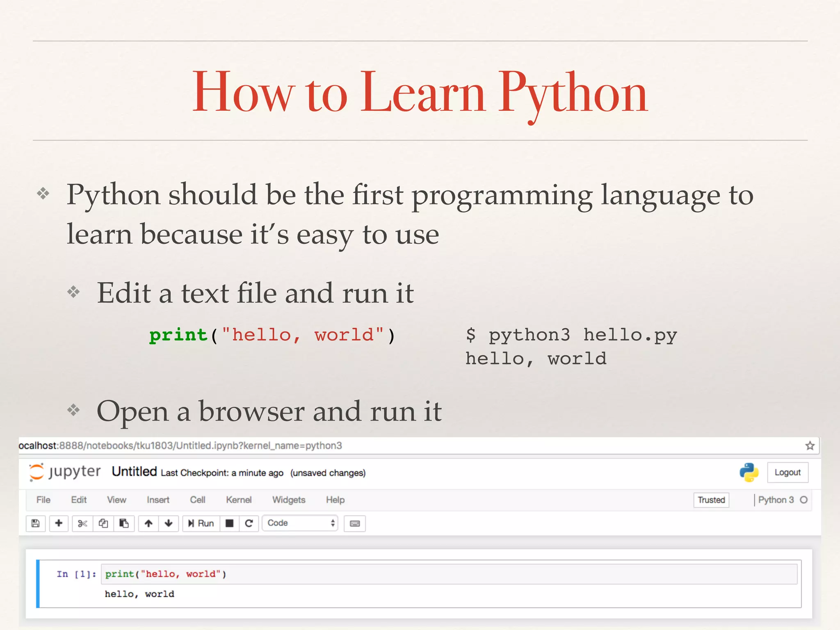Click the save notebook icon
The height and width of the screenshot is (630, 840).
click(36, 523)
